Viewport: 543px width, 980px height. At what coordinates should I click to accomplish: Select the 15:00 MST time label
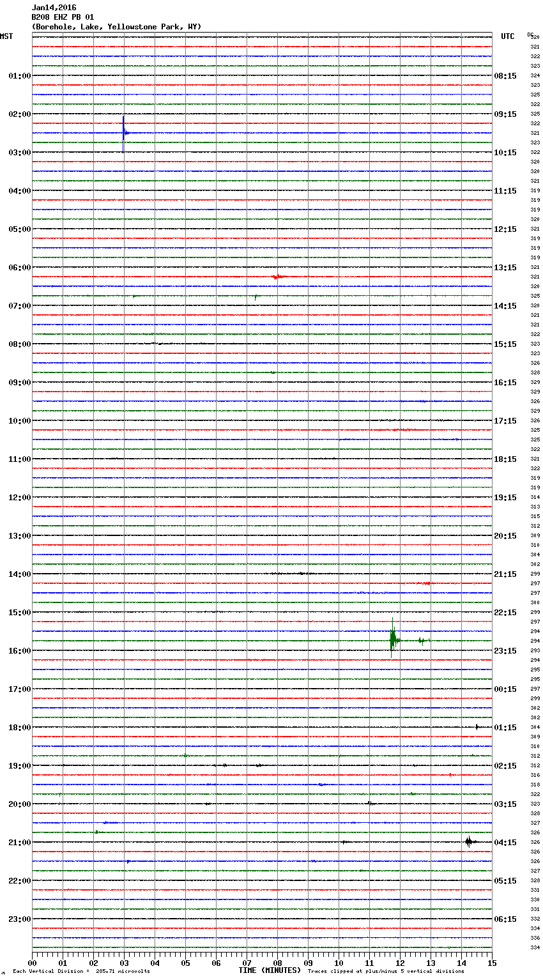coord(20,613)
